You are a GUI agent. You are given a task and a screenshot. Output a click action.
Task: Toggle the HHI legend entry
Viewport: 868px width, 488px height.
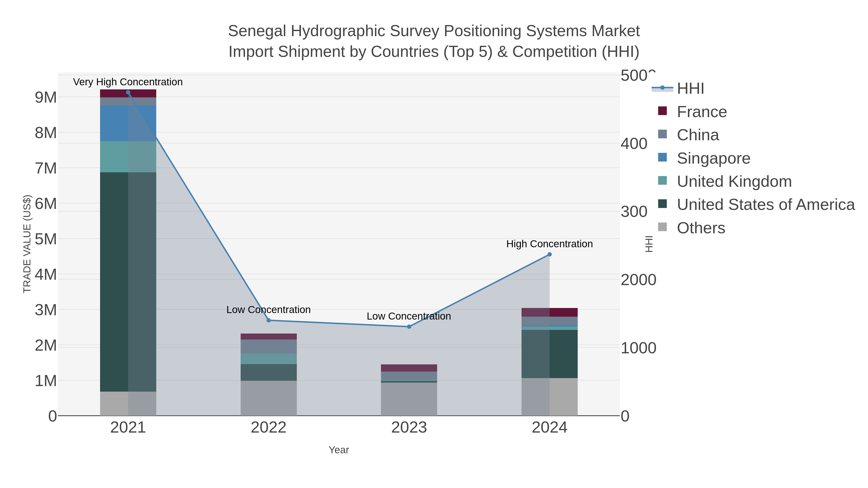678,89
